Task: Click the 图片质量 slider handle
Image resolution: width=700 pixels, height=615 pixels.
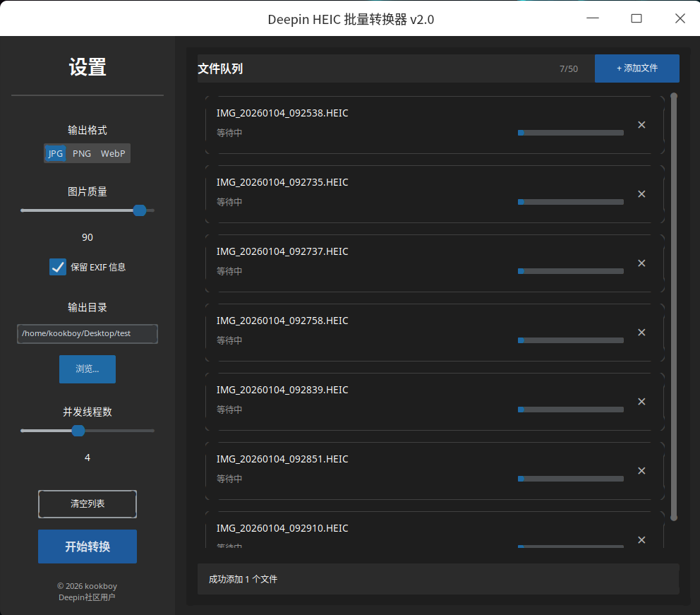Action: 140,210
